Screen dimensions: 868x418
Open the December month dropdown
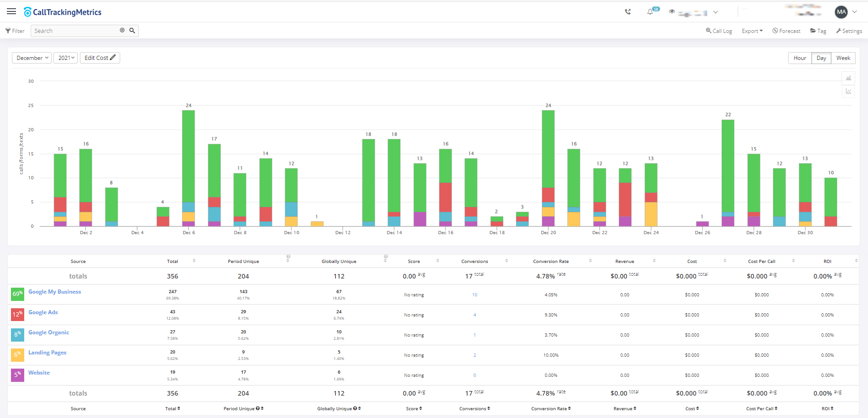[x=32, y=58]
